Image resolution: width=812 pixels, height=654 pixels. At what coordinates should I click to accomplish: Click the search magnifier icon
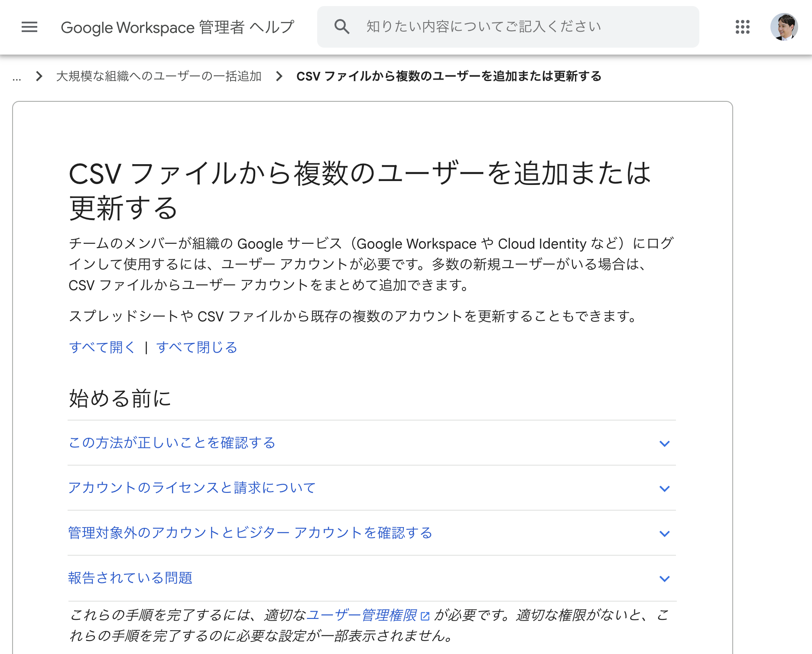[342, 27]
